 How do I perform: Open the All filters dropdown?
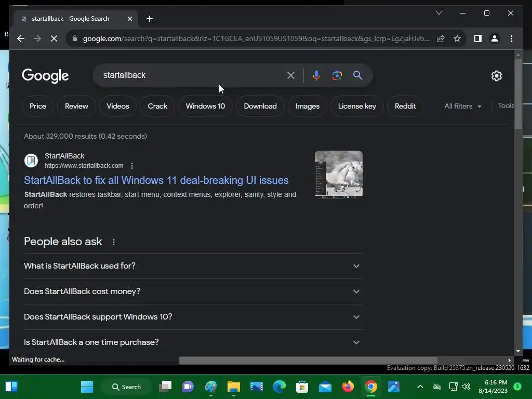[x=463, y=106]
